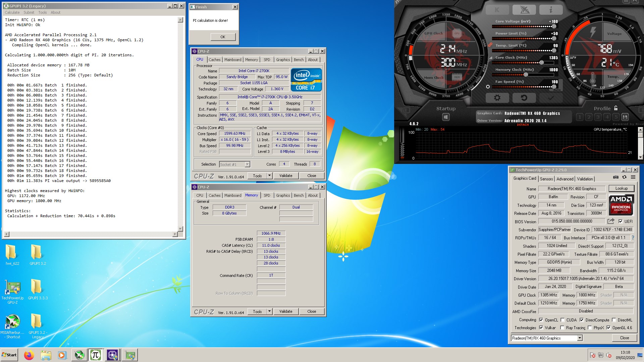The height and width of the screenshot is (362, 644).
Task: Open the MSIAfterburner shortcut on the desktop
Action: click(12, 326)
